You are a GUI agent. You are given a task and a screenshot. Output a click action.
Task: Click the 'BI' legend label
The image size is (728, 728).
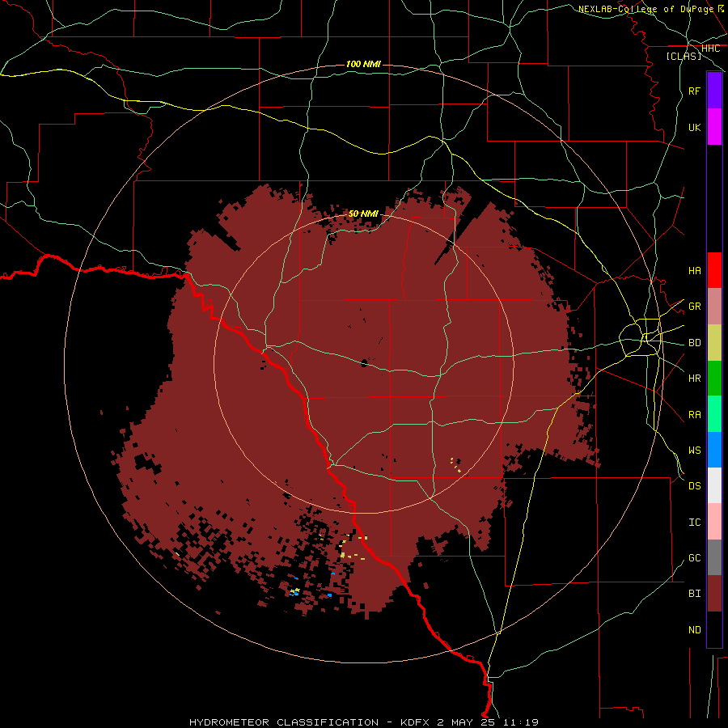click(x=694, y=594)
